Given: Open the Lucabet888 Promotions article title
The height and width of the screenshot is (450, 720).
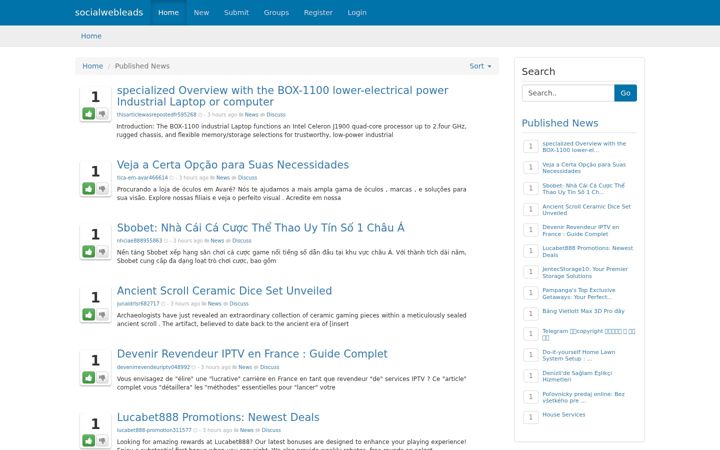Looking at the screenshot, I should (x=218, y=417).
